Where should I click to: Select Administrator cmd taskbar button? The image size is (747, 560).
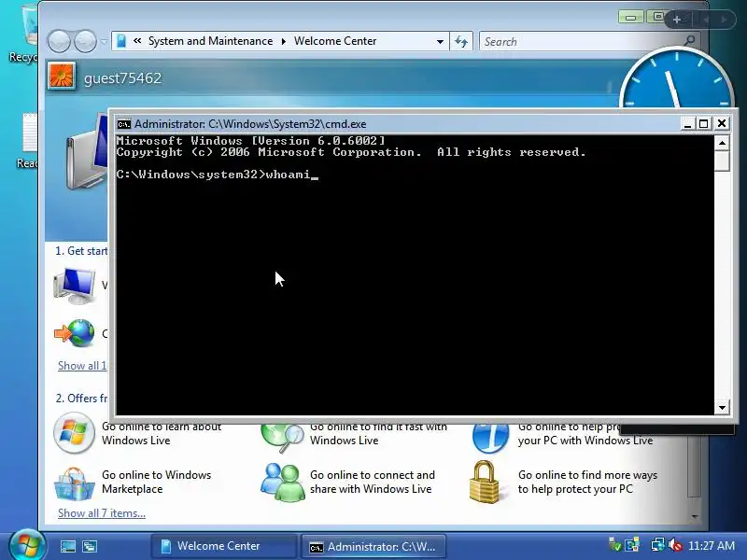point(373,546)
